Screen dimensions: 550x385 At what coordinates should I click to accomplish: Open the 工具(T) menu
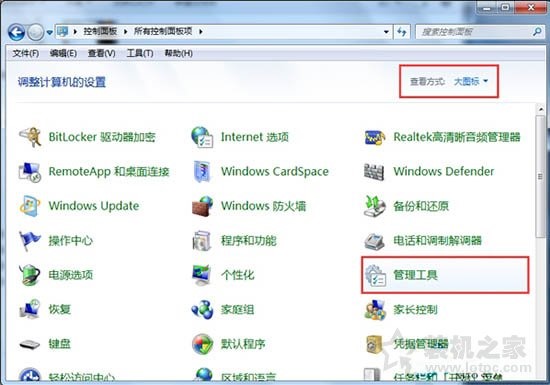[140, 53]
